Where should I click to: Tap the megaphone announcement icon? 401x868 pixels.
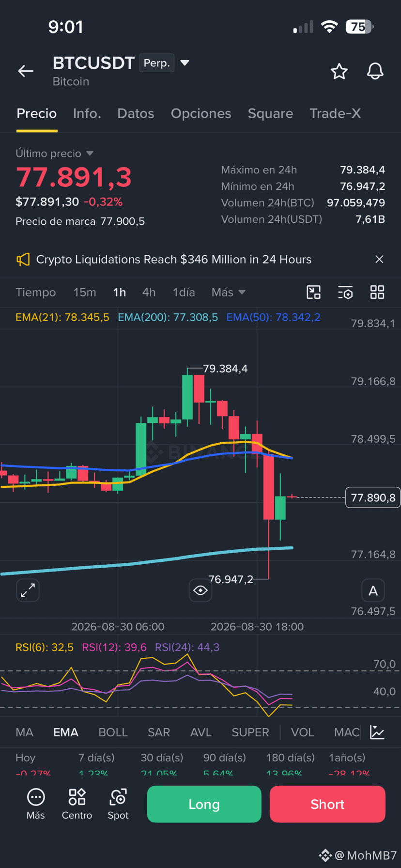[23, 259]
